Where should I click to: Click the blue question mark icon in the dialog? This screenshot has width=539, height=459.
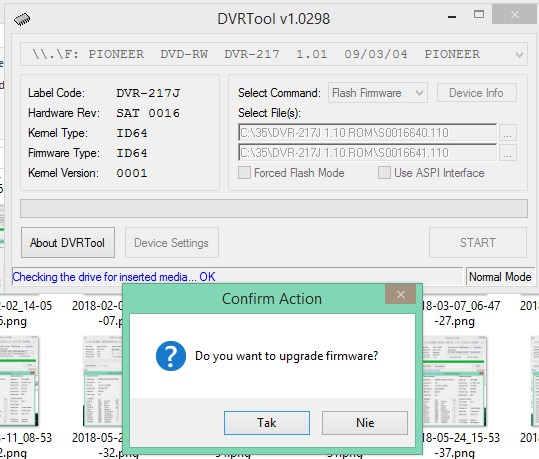pyautogui.click(x=171, y=356)
